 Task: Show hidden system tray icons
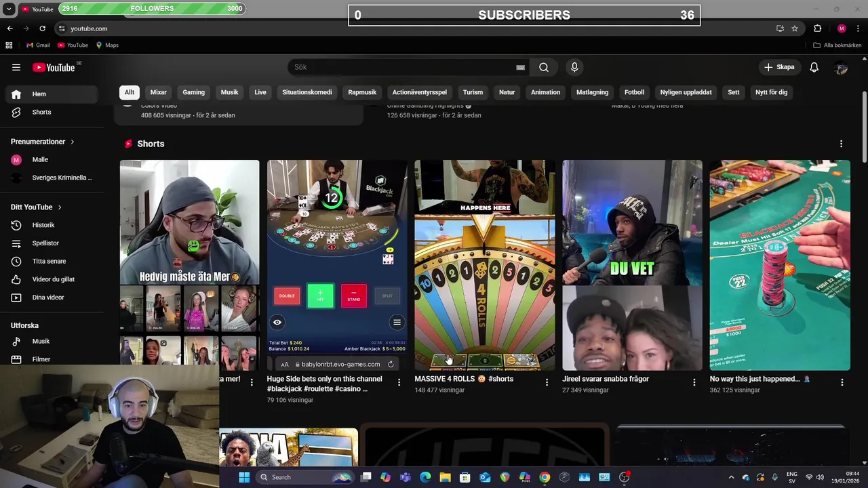[731, 477]
